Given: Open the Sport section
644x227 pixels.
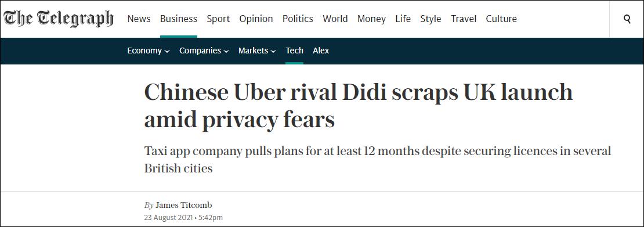Looking at the screenshot, I should [218, 19].
